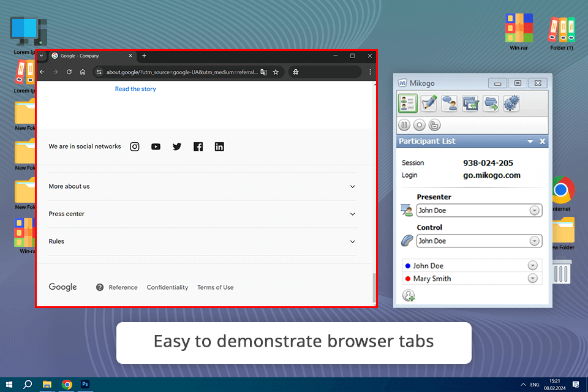Open Google's Facebook page icon

point(198,146)
